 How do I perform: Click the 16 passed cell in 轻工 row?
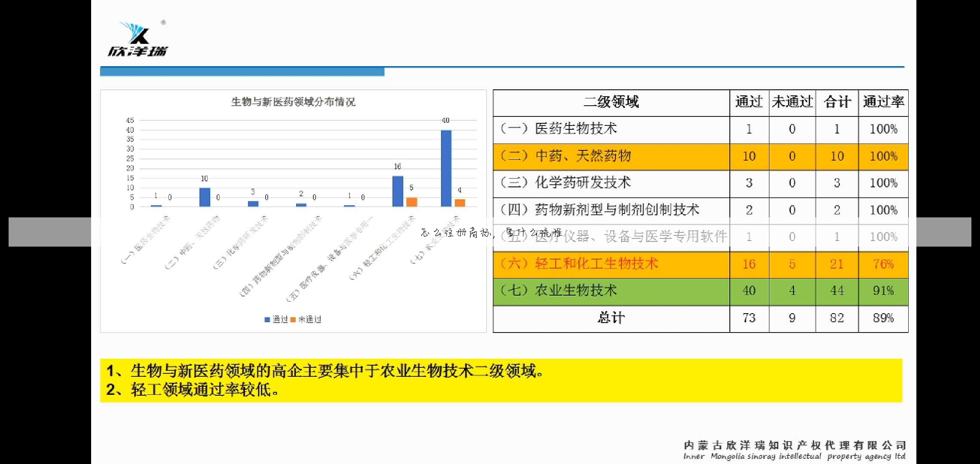pos(749,264)
